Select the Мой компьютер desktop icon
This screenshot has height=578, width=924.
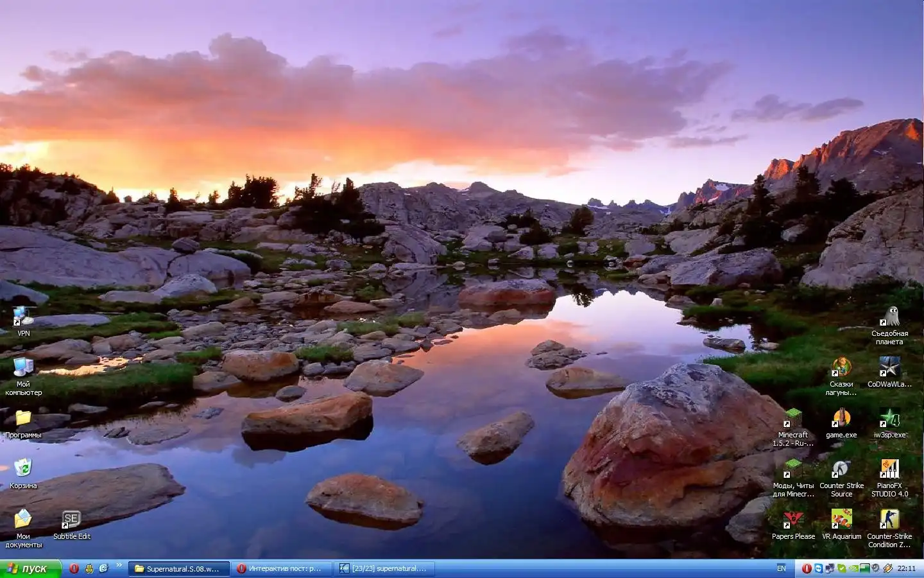pos(23,368)
